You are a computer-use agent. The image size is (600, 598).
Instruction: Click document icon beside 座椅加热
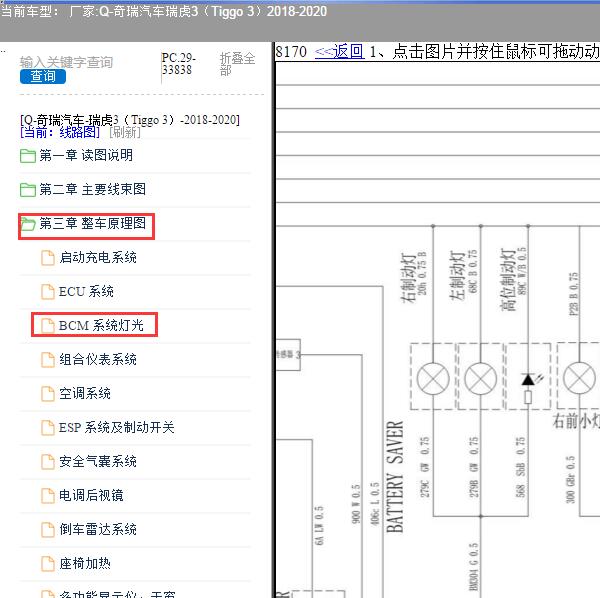click(48, 564)
